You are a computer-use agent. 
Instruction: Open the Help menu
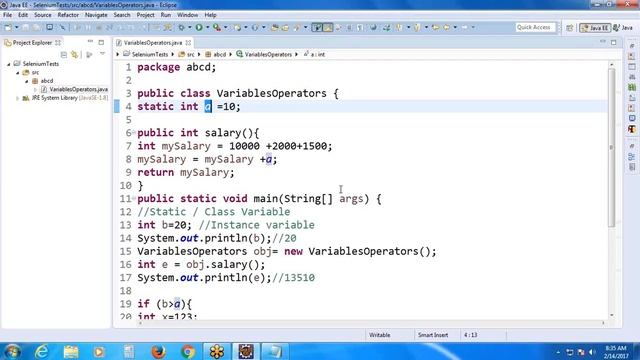(210, 15)
